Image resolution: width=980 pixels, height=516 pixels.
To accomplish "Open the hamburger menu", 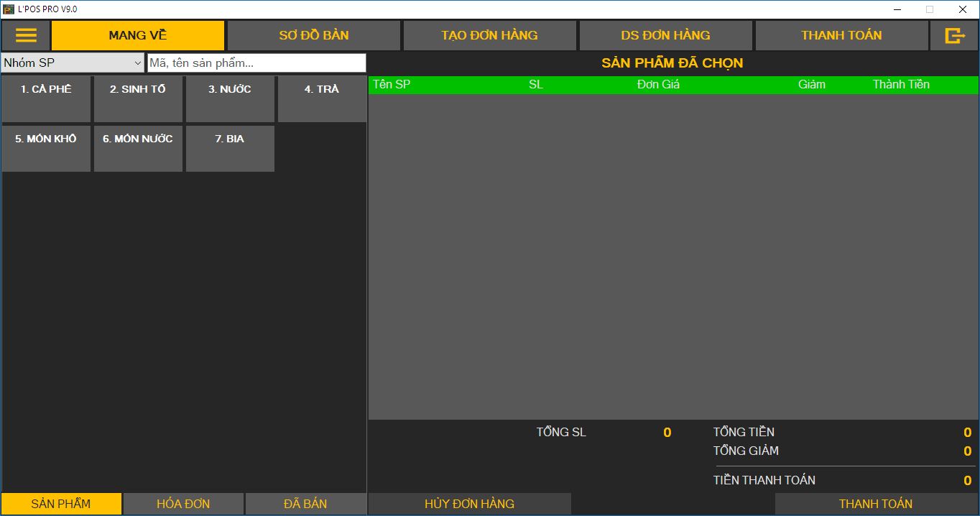I will [x=26, y=35].
